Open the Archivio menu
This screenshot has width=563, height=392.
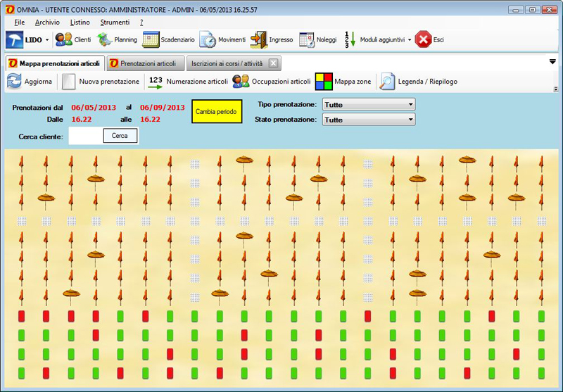[47, 23]
